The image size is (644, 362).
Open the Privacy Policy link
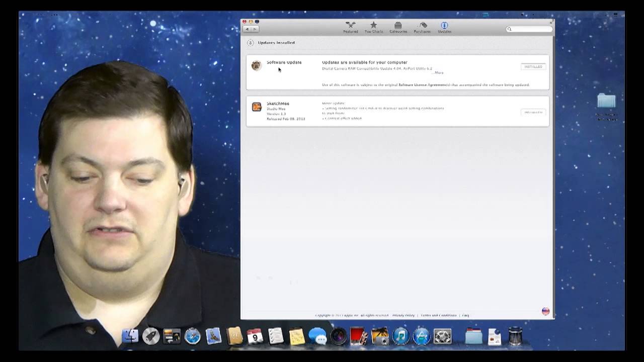point(403,315)
